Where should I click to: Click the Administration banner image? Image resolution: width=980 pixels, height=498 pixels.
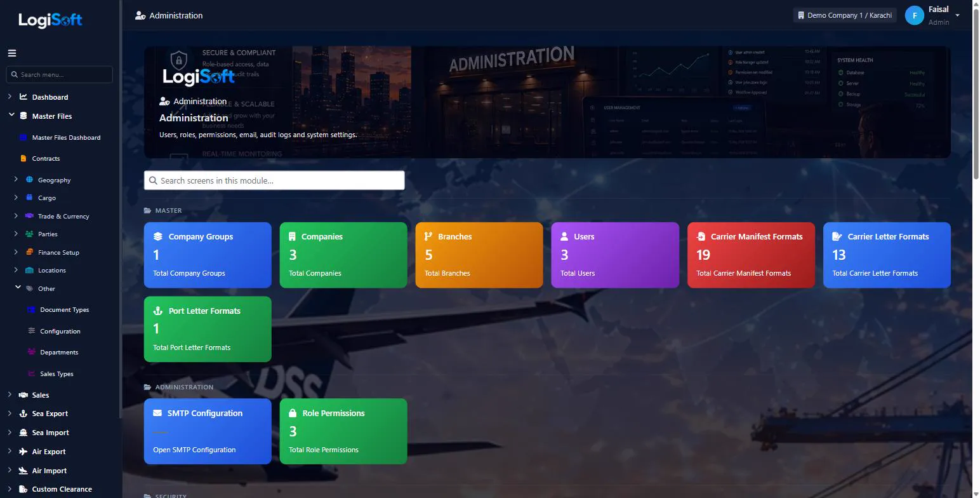click(547, 102)
